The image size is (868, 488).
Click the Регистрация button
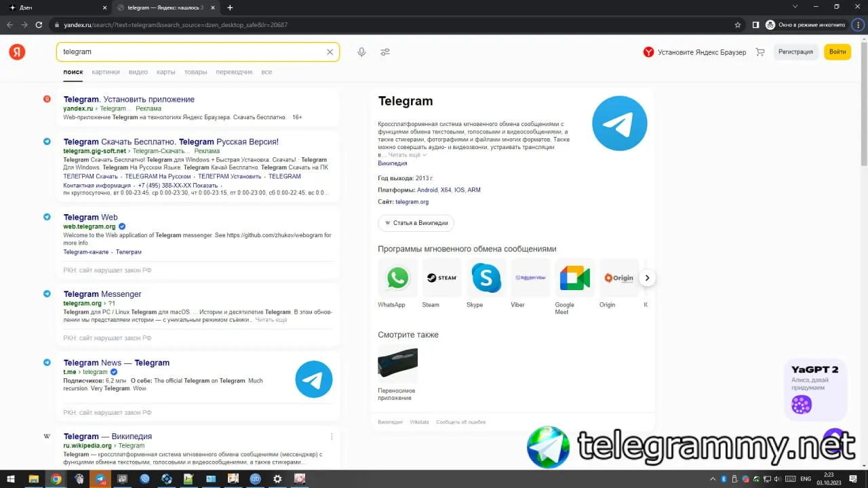click(795, 52)
